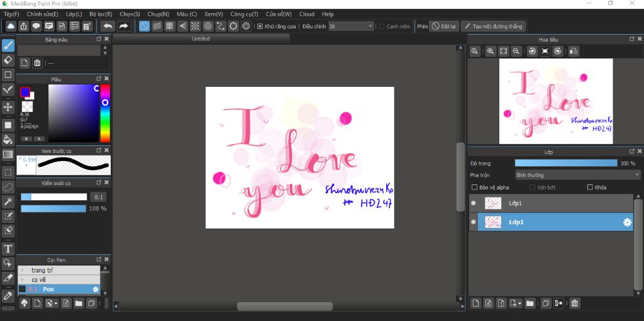The width and height of the screenshot is (644, 321).
Task: Open the Công cụ(T) menu
Action: tap(244, 14)
